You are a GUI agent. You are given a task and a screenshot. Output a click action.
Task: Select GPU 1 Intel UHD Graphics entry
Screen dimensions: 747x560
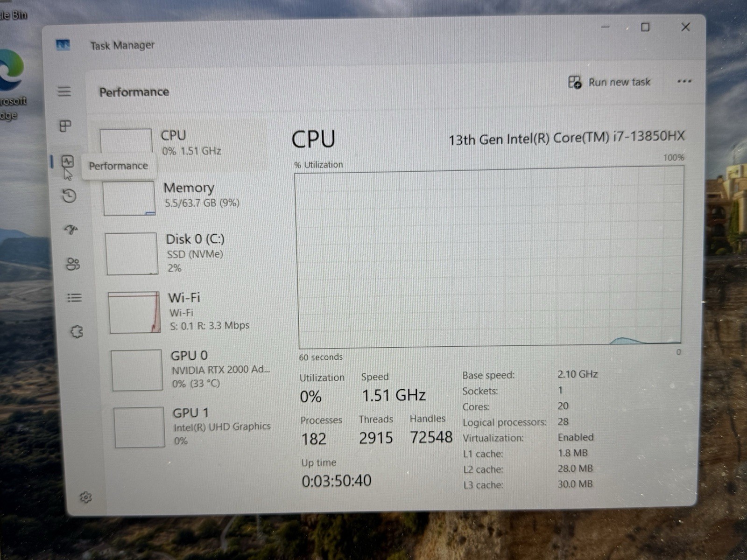pos(196,427)
